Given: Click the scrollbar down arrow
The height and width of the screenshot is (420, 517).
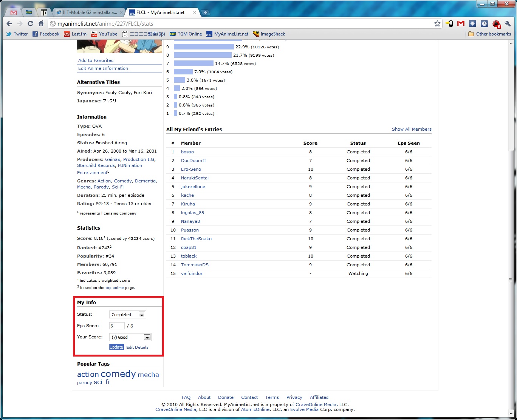Looking at the screenshot, I should [511, 414].
